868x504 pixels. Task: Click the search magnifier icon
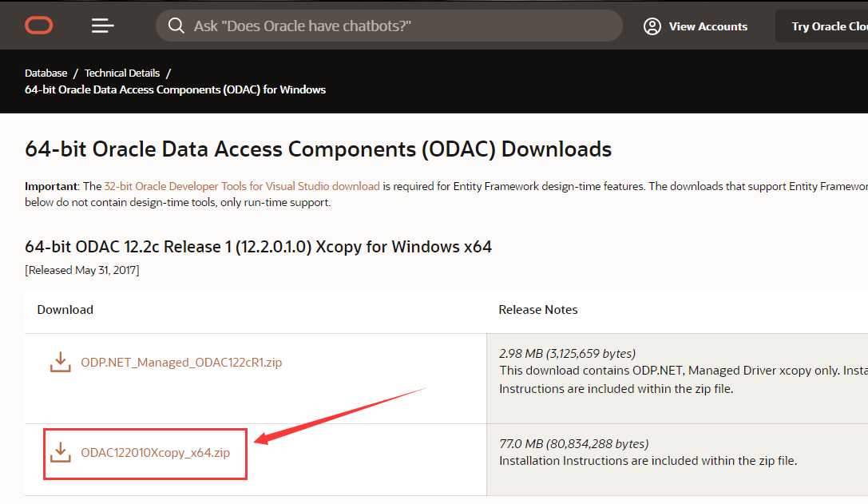coord(176,26)
